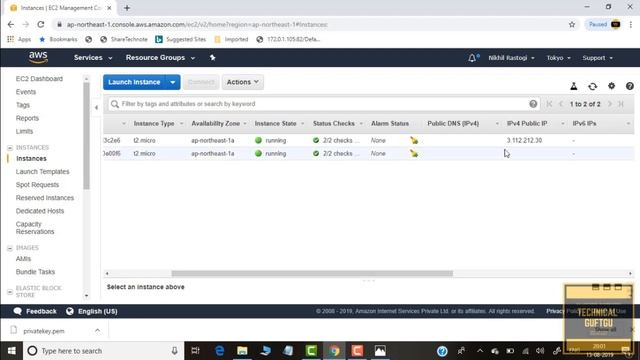Open the Resource Groups menu
Screen dimensions: 640x360
point(160,58)
